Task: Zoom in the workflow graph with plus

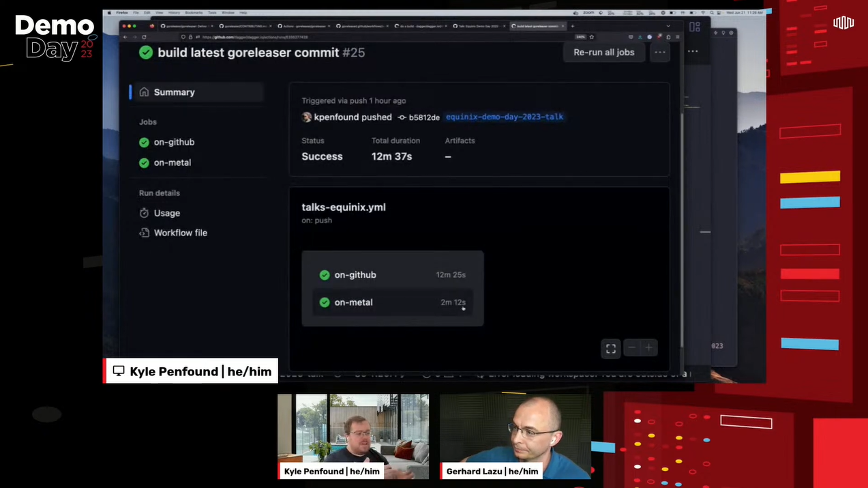Action: [648, 348]
